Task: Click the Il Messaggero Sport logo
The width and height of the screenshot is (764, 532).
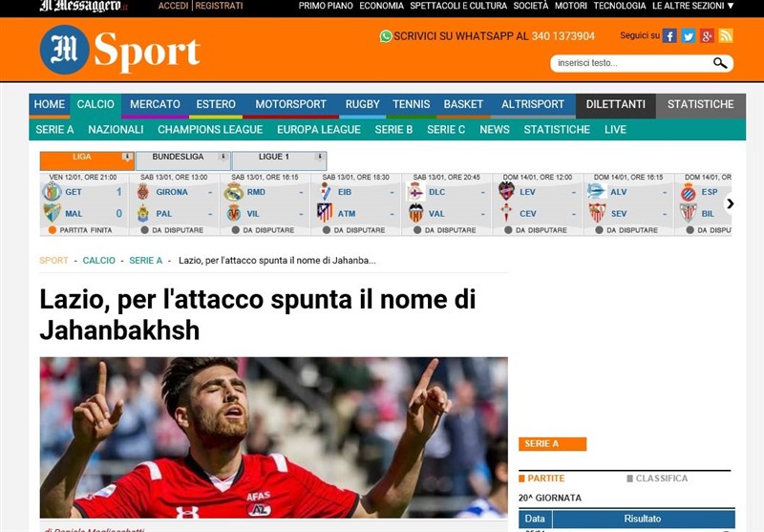Action: point(120,50)
